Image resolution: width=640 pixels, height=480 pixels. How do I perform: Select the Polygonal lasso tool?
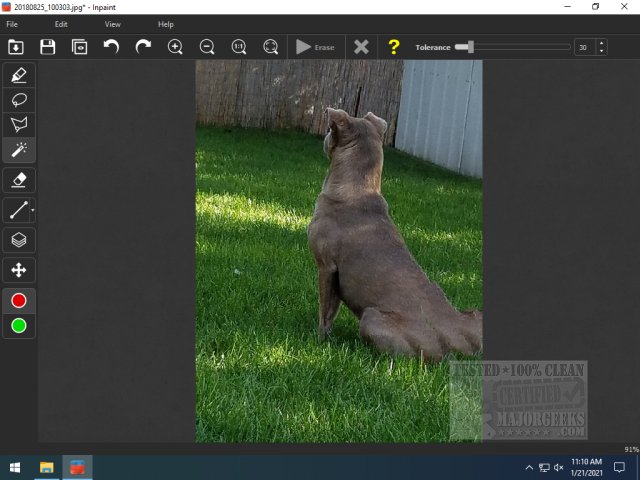coord(18,125)
